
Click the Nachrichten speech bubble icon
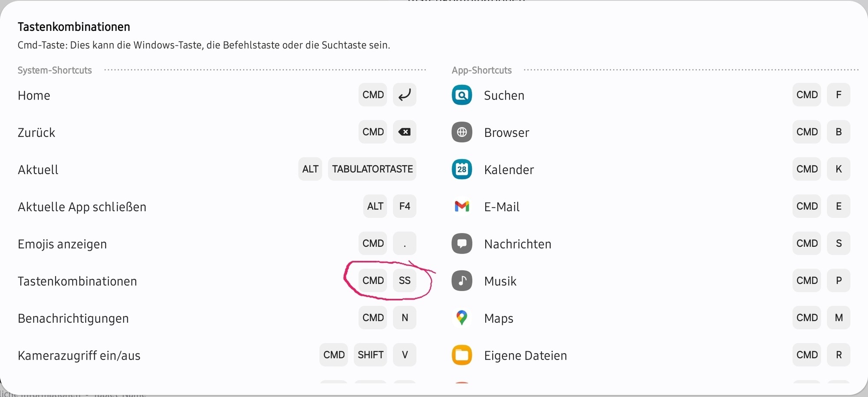pos(462,244)
